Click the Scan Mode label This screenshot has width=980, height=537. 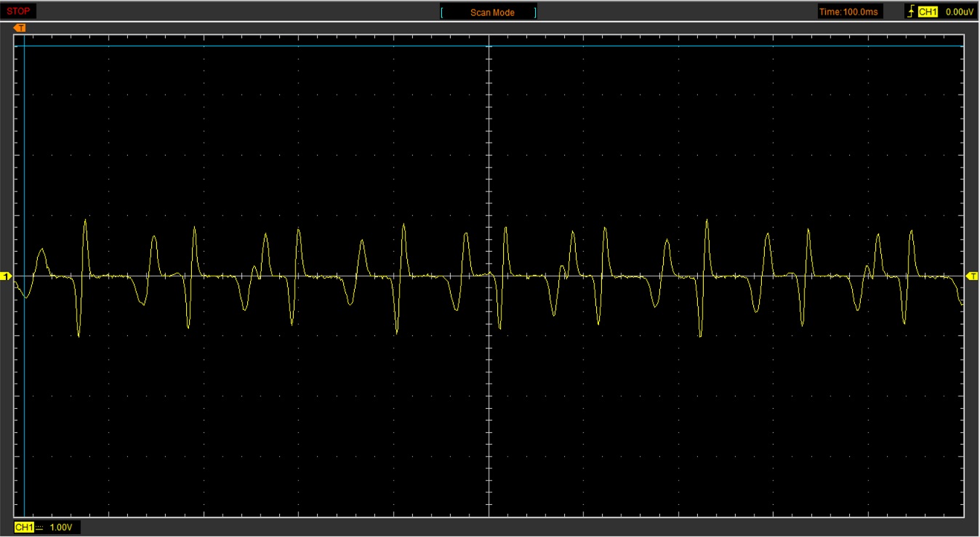coord(492,12)
